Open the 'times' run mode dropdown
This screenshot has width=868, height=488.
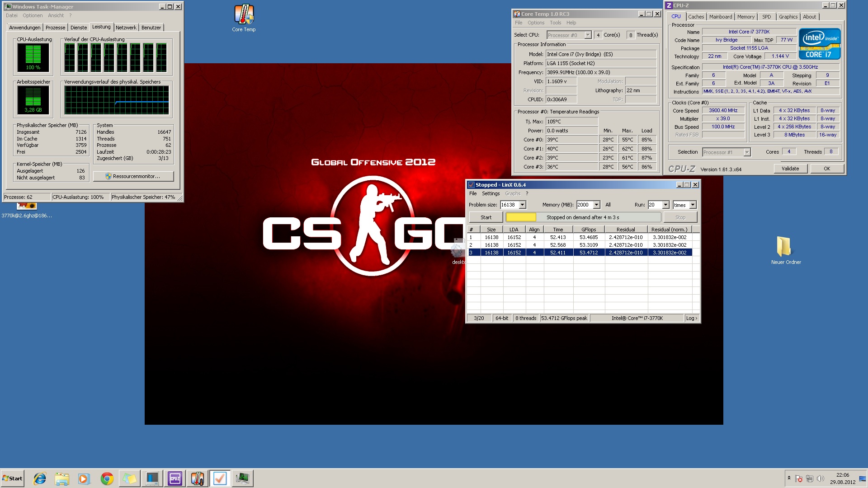point(693,205)
